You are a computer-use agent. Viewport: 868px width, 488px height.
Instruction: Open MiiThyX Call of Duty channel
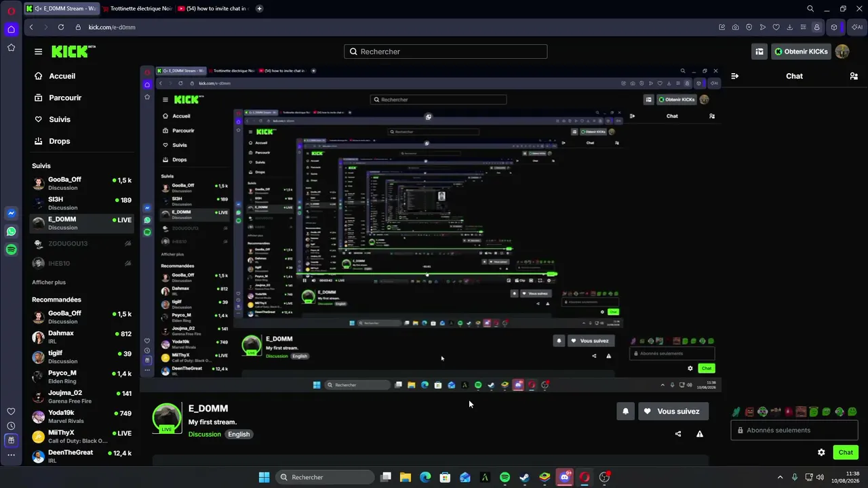point(81,436)
